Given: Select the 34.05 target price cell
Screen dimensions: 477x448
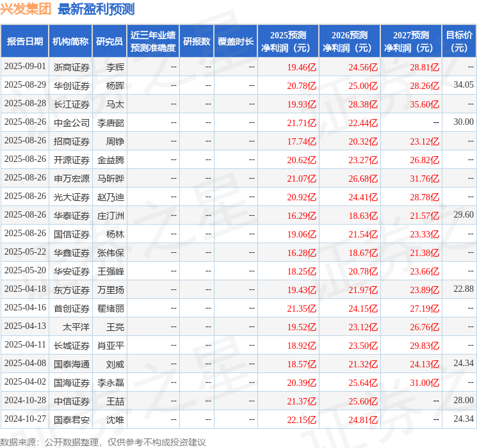Looking at the screenshot, I should coord(463,85).
